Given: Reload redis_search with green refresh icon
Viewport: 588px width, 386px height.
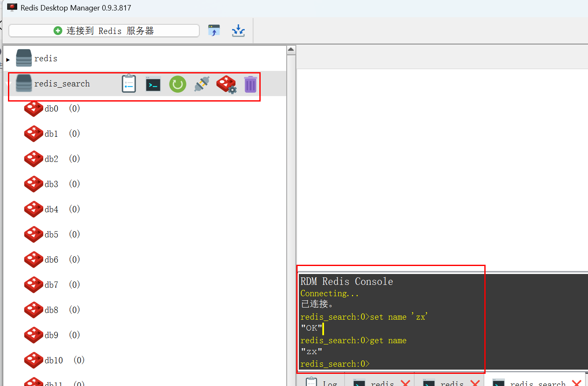Looking at the screenshot, I should [x=178, y=84].
